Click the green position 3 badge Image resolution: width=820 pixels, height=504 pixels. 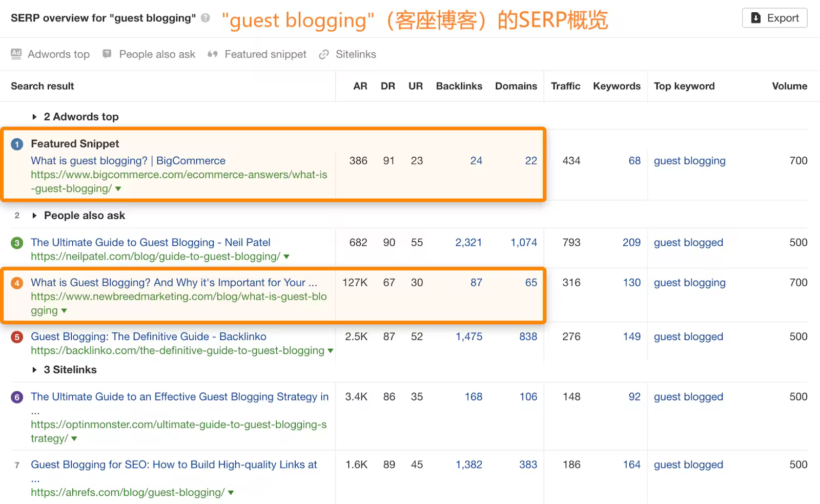tap(17, 243)
